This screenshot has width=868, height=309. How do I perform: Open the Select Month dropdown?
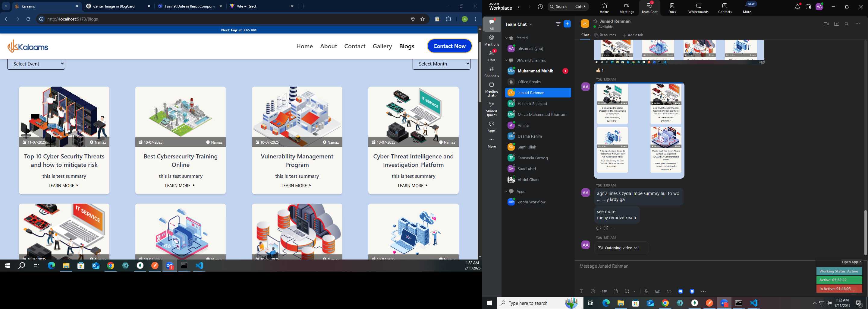click(442, 64)
